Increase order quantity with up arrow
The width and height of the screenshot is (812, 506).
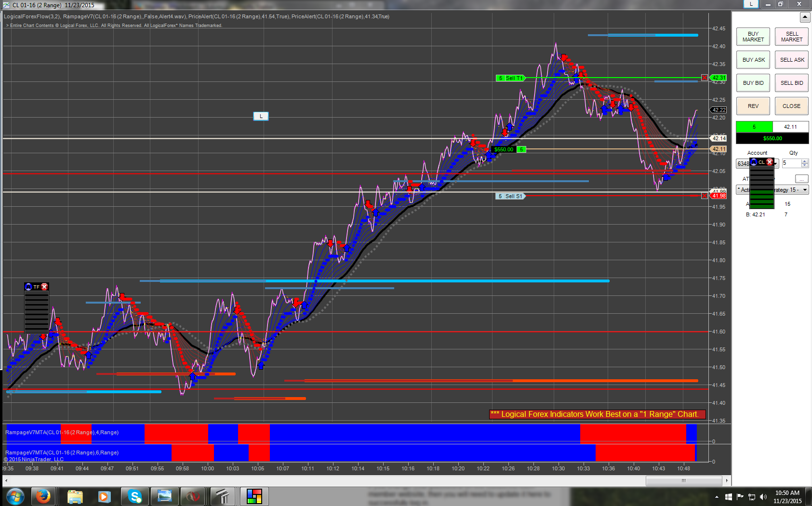[x=805, y=161]
